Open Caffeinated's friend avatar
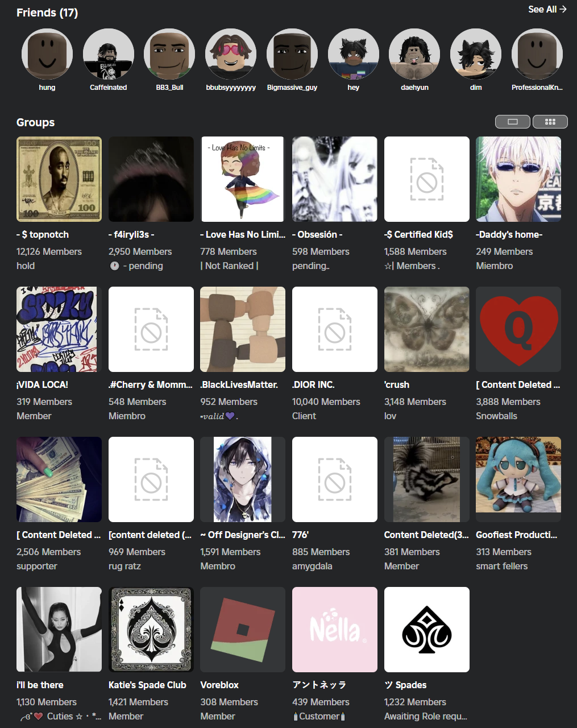Viewport: 577px width, 728px height. pyautogui.click(x=109, y=55)
